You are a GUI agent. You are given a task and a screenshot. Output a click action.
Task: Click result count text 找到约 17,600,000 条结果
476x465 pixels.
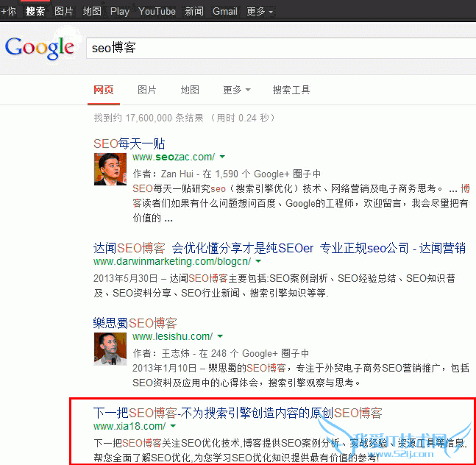click(x=149, y=118)
